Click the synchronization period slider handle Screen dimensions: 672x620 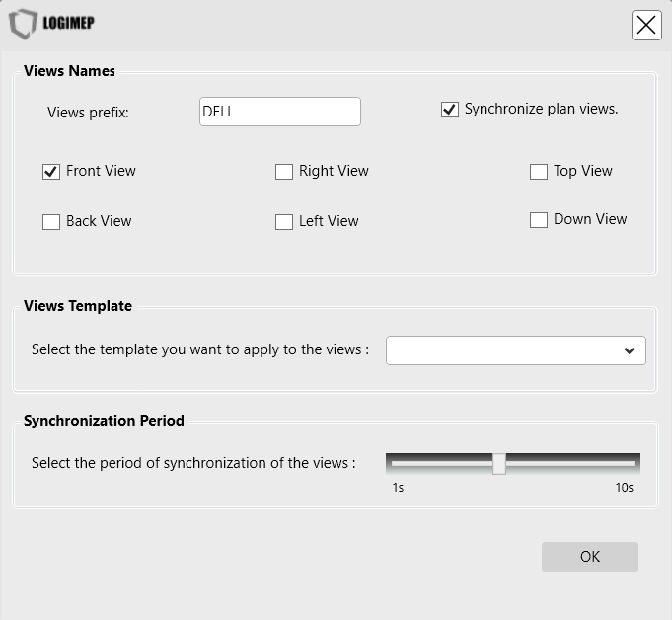[499, 463]
